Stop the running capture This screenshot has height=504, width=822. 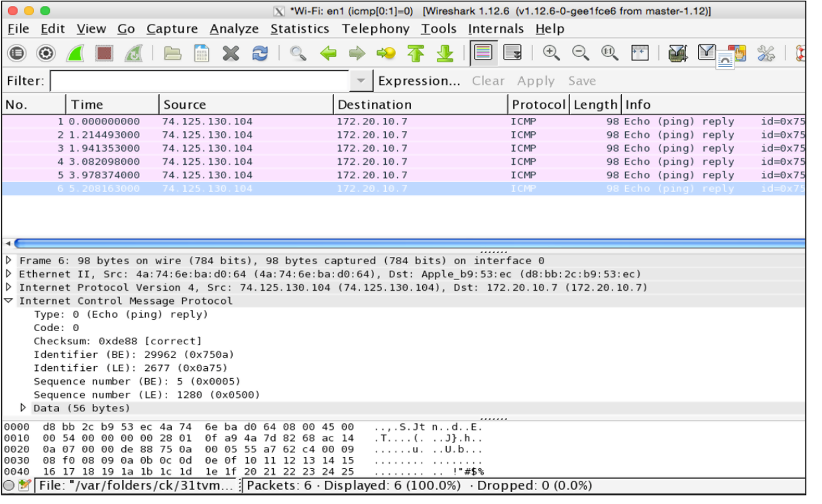[x=104, y=54]
